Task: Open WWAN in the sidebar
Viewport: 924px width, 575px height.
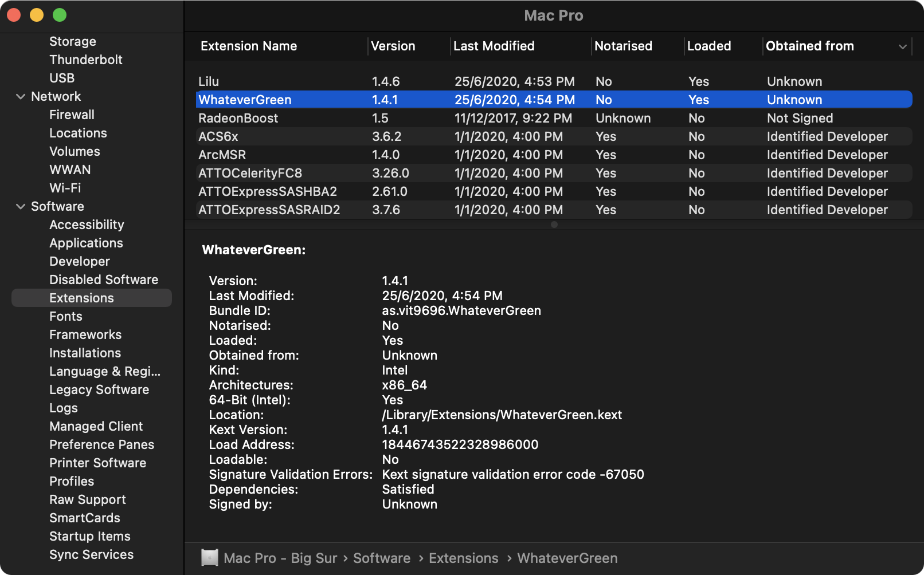Action: [x=70, y=170]
